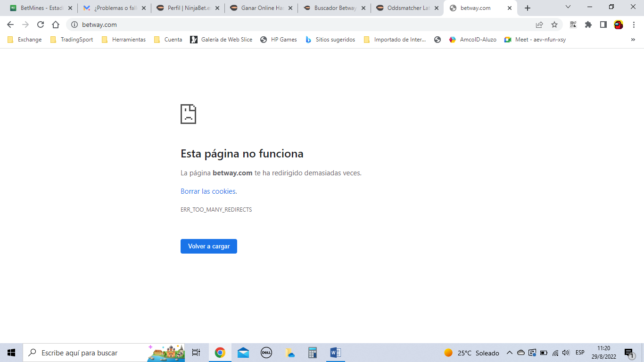Viewport: 644px width, 362px height.
Task: Open the HP Games bookmark
Action: 278,40
